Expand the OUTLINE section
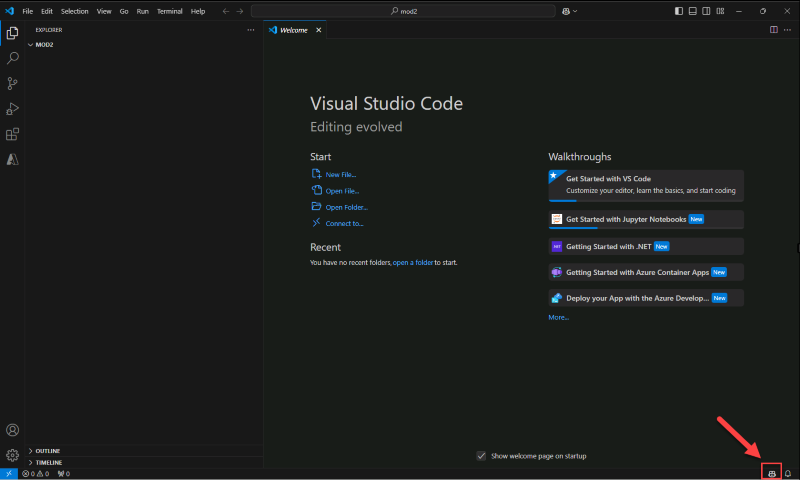The image size is (800, 480). pos(48,451)
